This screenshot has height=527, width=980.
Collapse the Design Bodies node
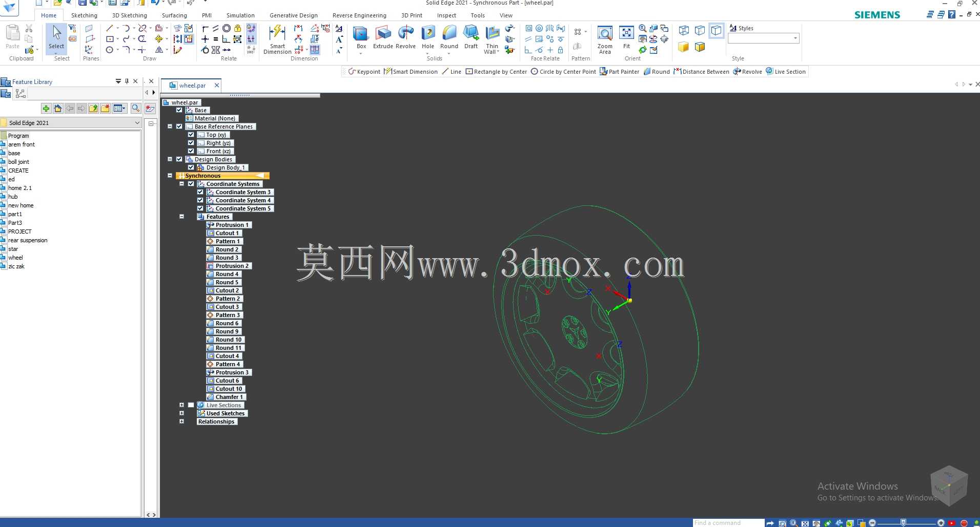pos(170,159)
